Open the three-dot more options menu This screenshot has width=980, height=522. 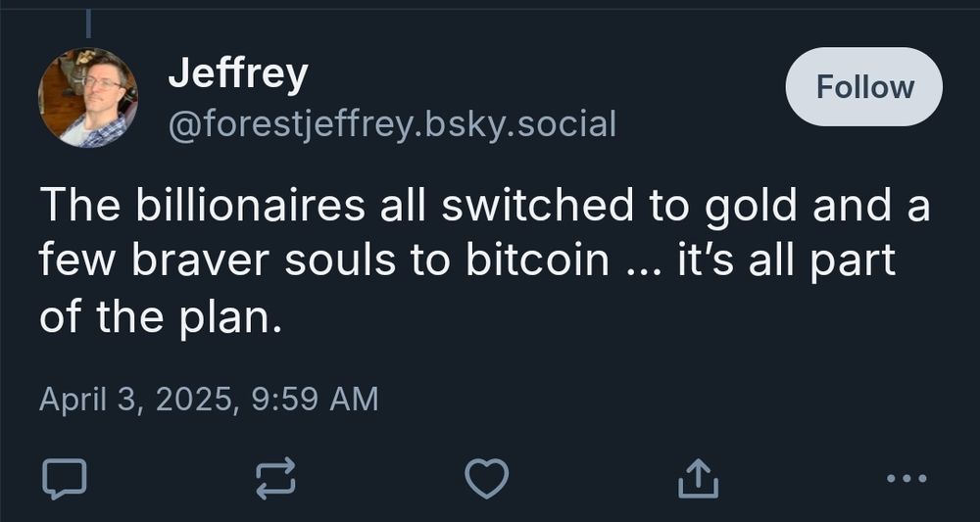pos(905,478)
